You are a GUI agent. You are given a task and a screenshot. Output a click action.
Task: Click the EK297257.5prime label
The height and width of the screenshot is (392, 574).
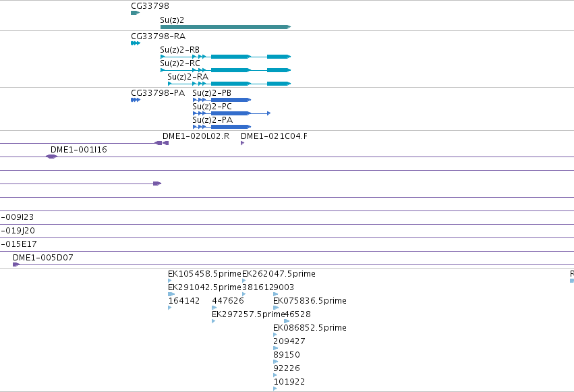pos(248,314)
